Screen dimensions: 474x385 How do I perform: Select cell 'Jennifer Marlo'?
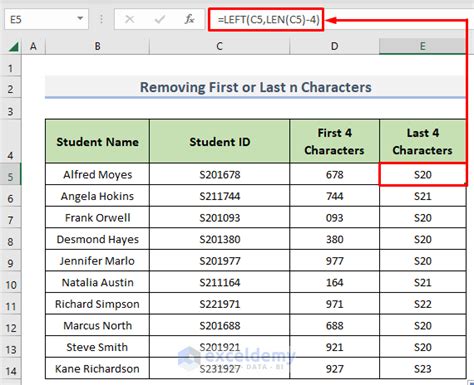(98, 261)
